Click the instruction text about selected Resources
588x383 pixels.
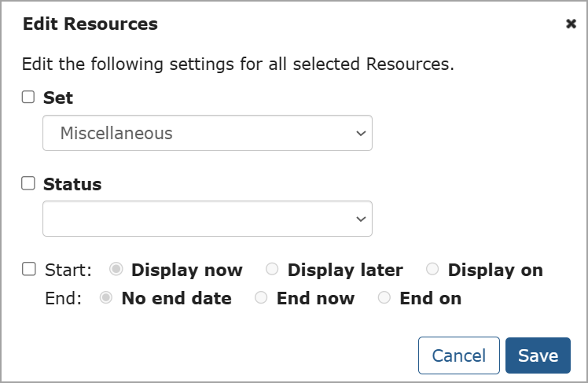point(237,64)
